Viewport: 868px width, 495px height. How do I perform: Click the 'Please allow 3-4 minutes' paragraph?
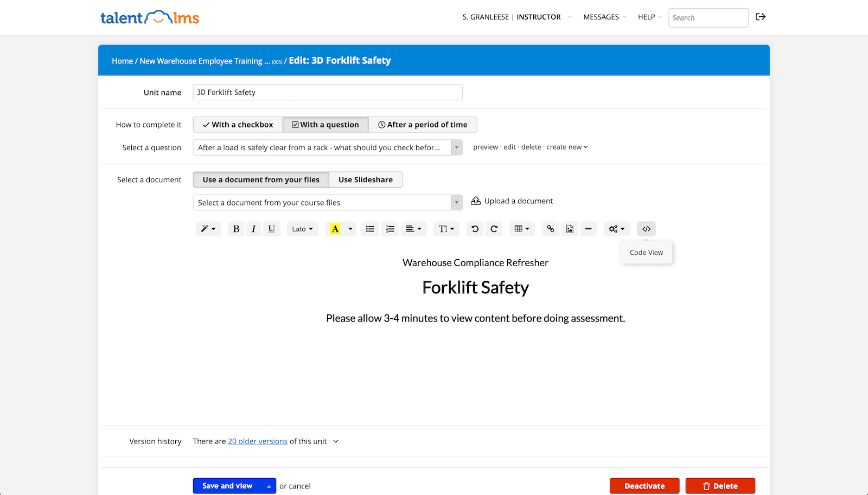pyautogui.click(x=476, y=318)
